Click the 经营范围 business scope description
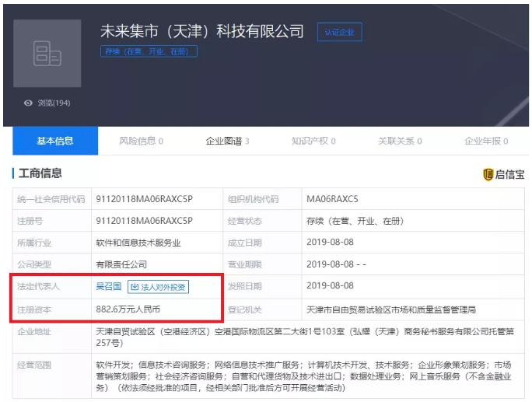 click(303, 376)
